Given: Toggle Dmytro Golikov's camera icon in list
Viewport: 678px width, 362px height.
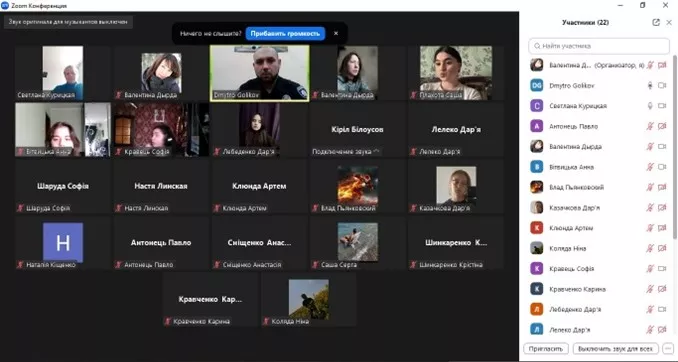Looking at the screenshot, I should pyautogui.click(x=662, y=86).
